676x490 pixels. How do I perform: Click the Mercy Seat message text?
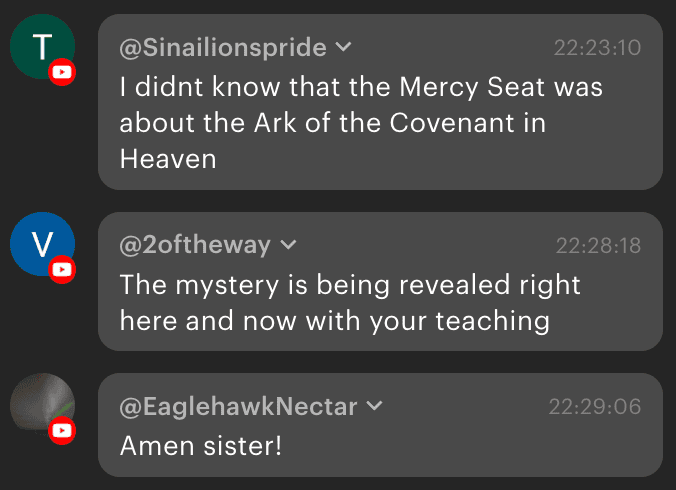[x=360, y=122]
